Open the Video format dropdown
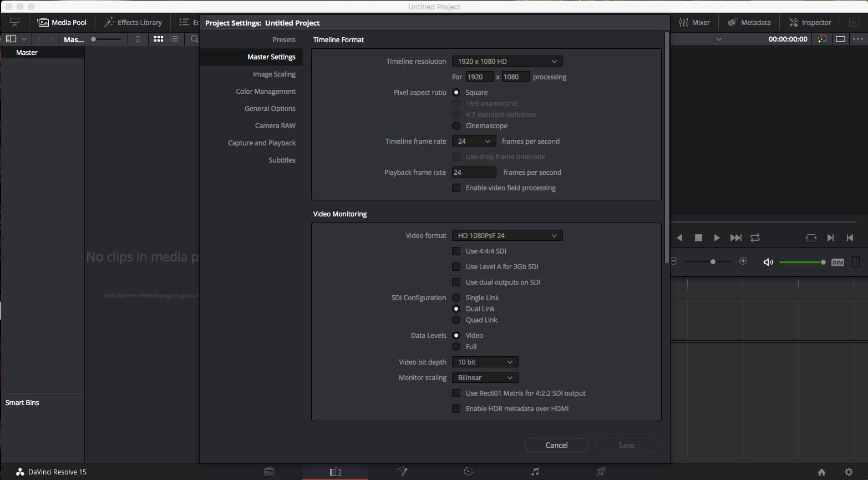The width and height of the screenshot is (868, 480). pyautogui.click(x=507, y=235)
